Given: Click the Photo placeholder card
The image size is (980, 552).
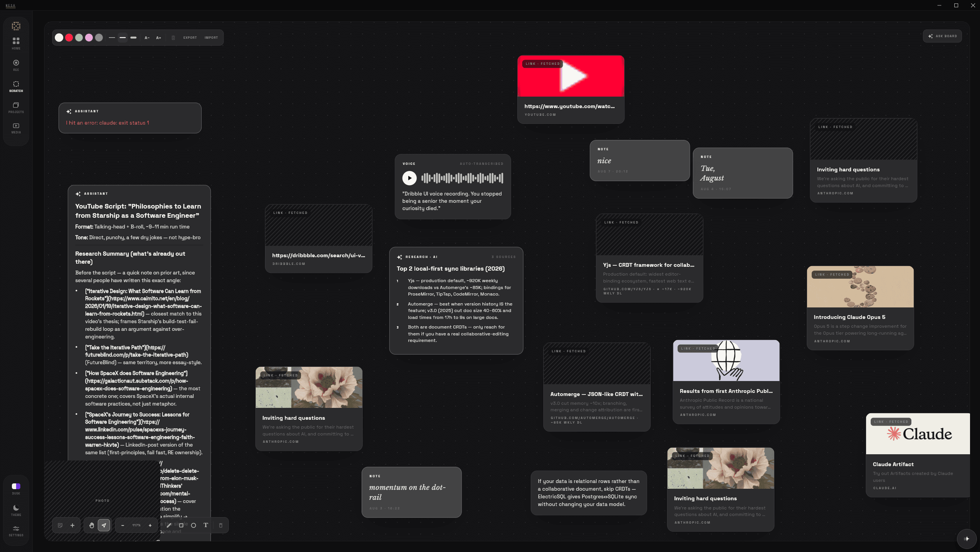Looking at the screenshot, I should tap(102, 501).
